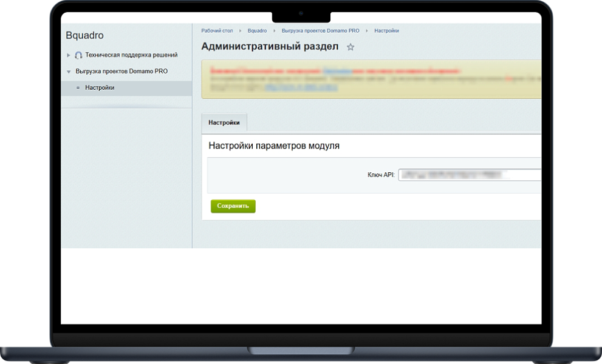Click the Bquadro sidebar heading
The height and width of the screenshot is (364, 602).
84,36
